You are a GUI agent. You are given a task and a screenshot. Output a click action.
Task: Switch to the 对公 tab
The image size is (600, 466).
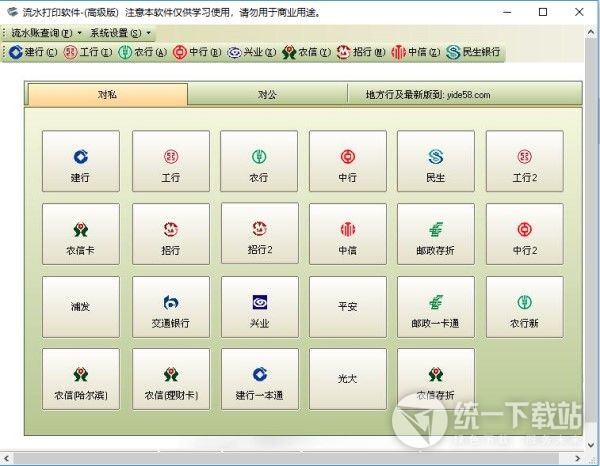point(267,95)
